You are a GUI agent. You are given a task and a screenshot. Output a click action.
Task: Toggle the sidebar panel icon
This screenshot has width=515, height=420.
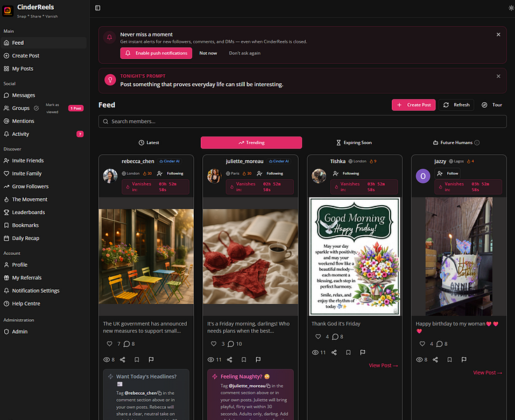[97, 8]
